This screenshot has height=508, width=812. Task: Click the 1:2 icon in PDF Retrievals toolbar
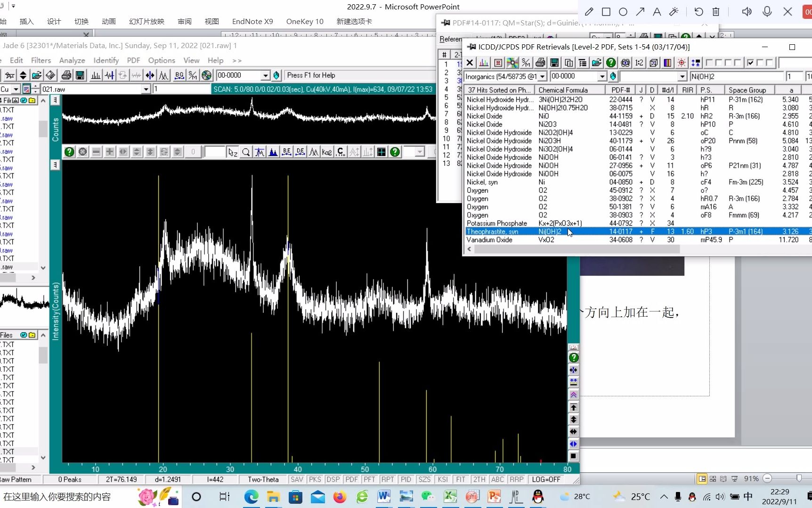point(639,63)
